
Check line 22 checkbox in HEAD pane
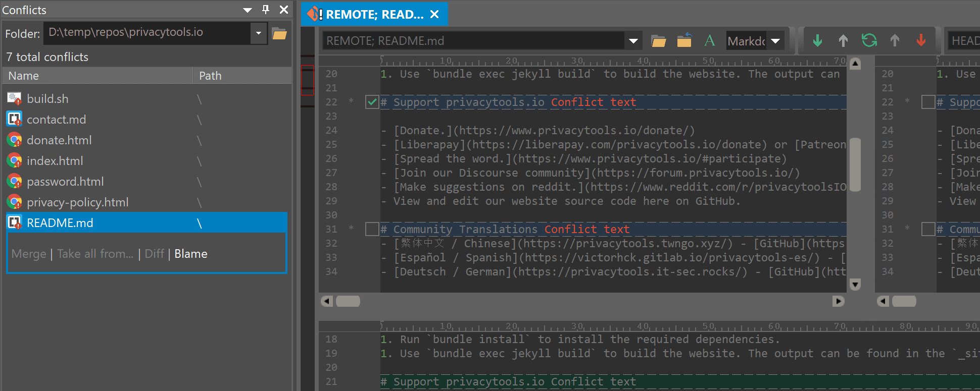928,102
